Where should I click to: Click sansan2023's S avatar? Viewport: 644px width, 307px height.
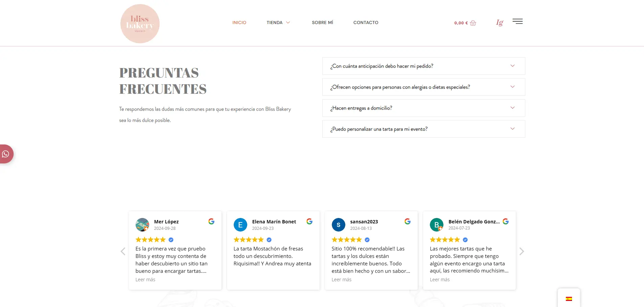339,225
